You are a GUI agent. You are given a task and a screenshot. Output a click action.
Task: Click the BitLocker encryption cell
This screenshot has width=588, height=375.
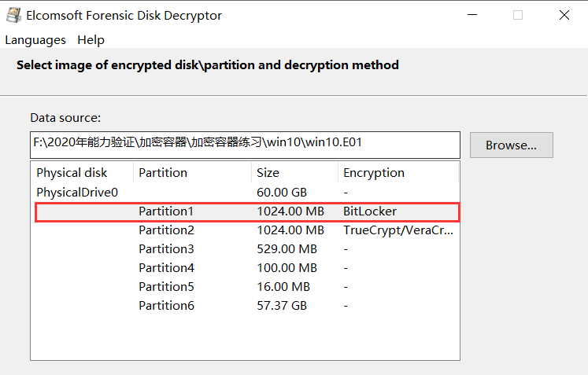coord(370,211)
